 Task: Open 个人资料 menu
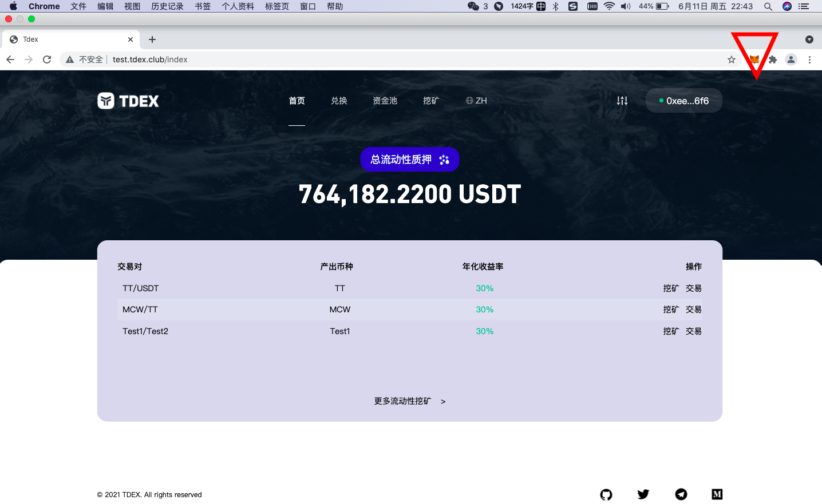click(238, 6)
